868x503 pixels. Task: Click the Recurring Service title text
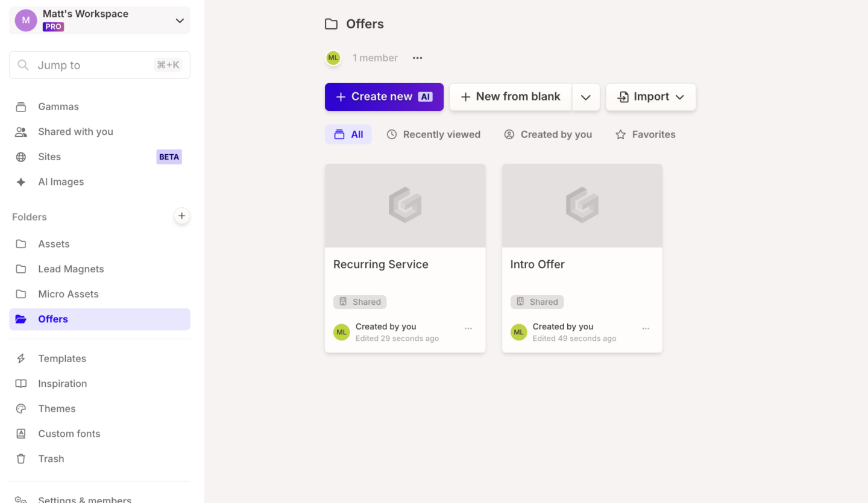tap(381, 264)
